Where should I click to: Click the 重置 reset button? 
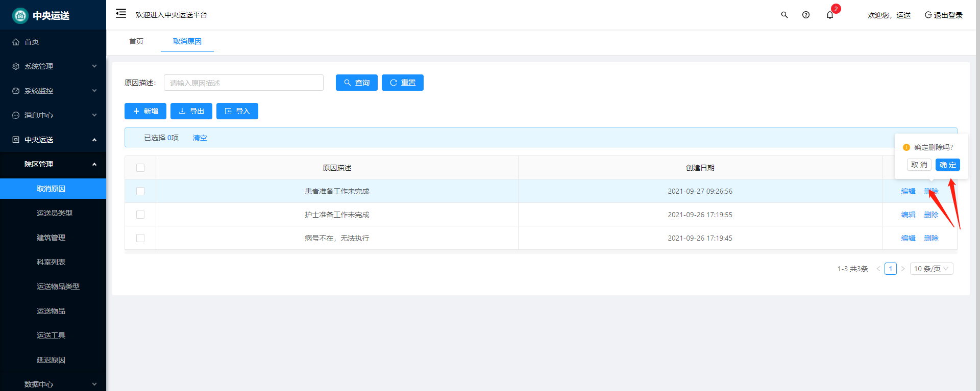(x=403, y=83)
